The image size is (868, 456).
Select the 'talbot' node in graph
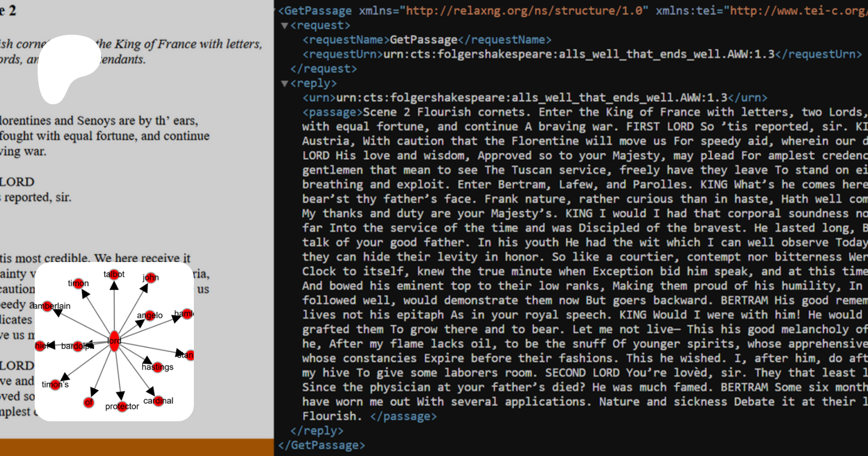(x=114, y=274)
